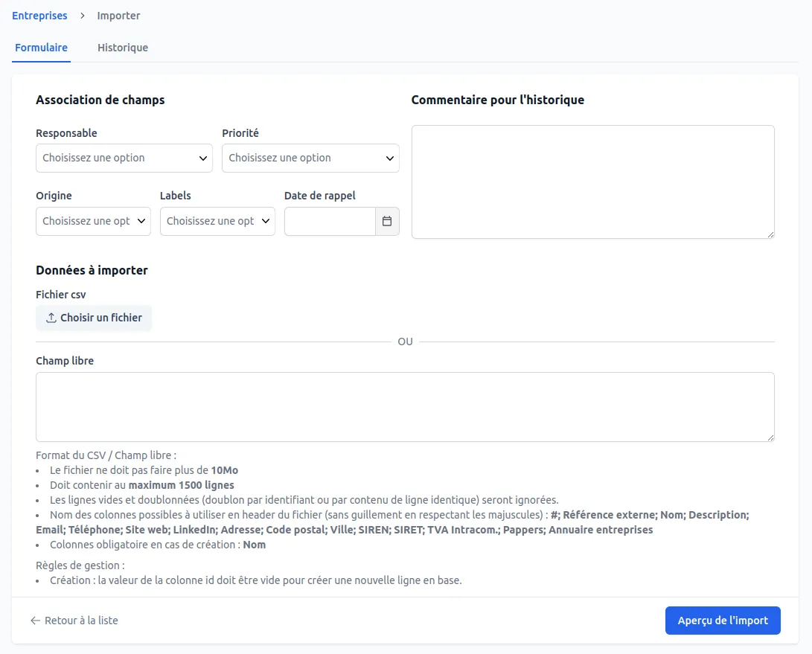Click the back arrow beside Retour à la liste
This screenshot has height=654, width=812.
[36, 620]
